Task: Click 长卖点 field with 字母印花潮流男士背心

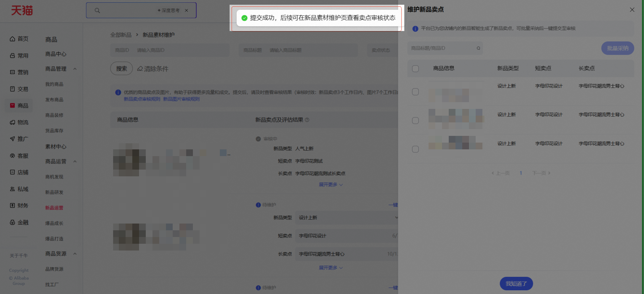Action: click(x=347, y=254)
